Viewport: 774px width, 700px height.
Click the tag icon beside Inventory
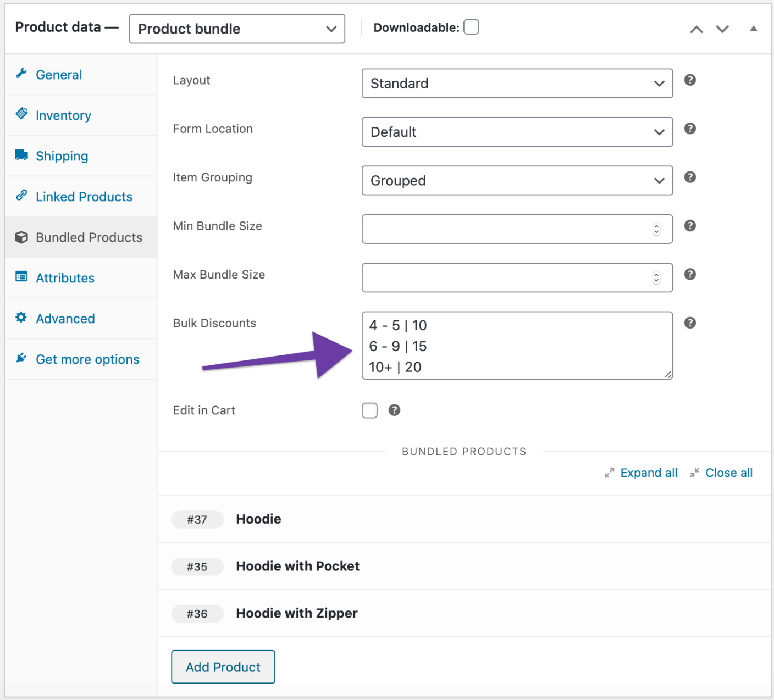(21, 114)
